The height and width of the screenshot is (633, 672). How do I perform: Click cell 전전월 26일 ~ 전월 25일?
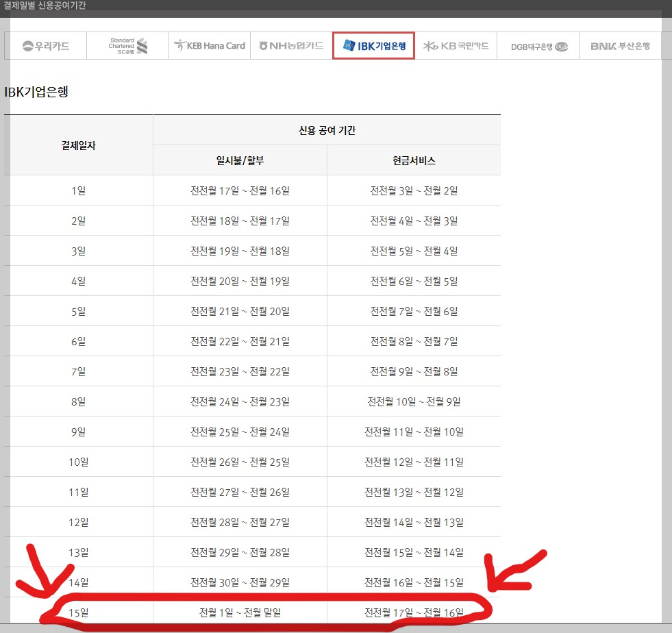tap(240, 462)
